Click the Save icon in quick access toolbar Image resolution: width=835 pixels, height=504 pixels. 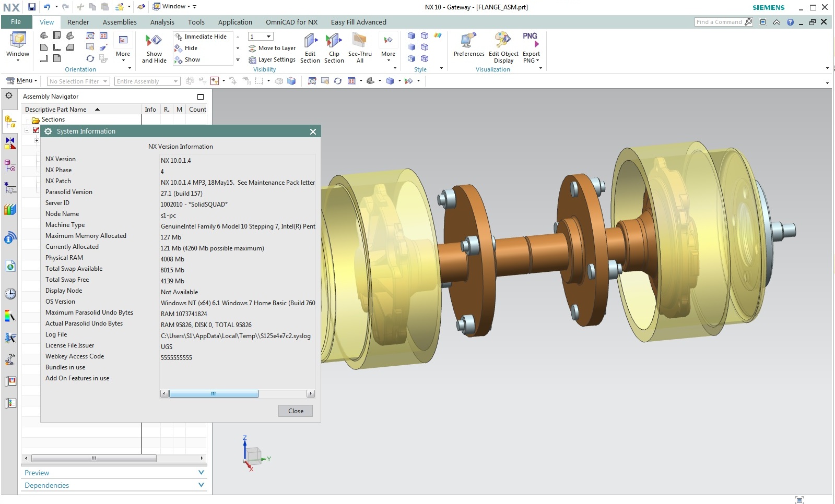[x=32, y=7]
